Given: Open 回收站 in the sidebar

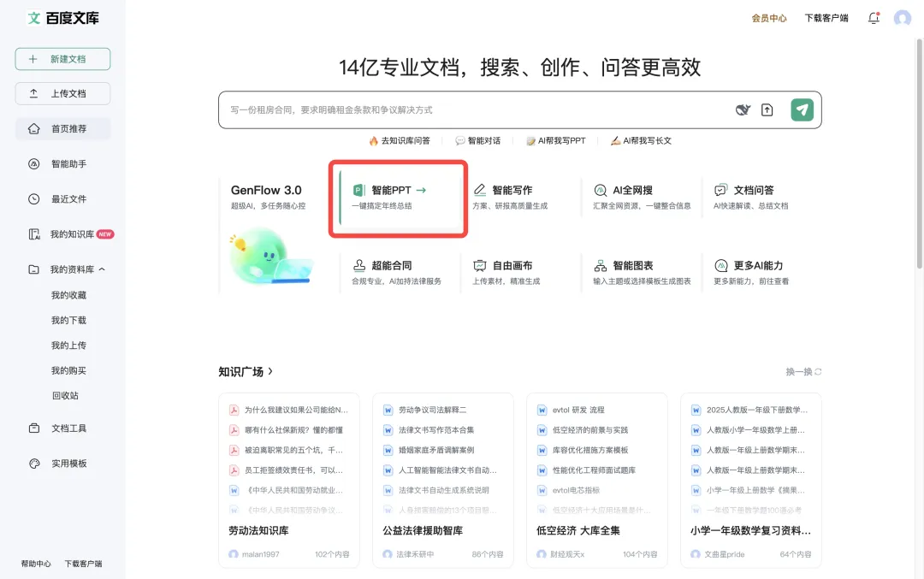Looking at the screenshot, I should click(x=65, y=396).
